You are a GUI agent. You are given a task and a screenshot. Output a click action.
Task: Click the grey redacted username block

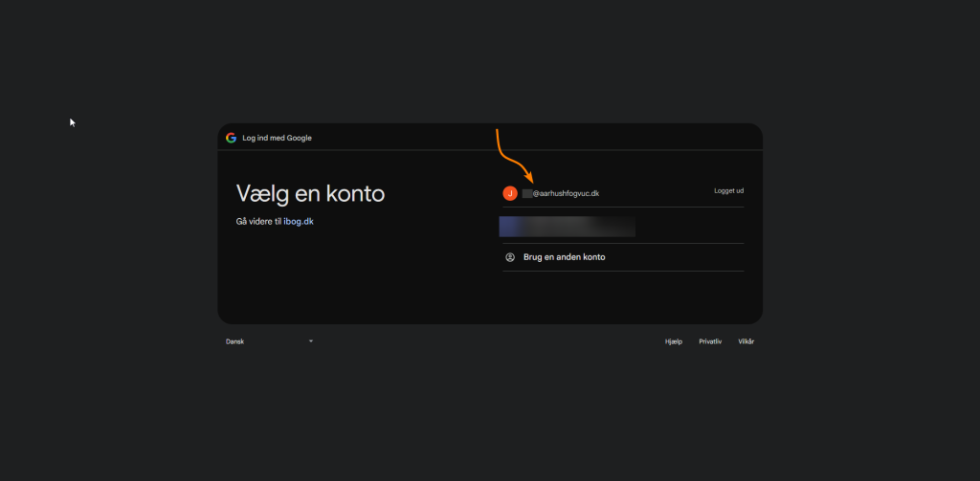pos(526,193)
